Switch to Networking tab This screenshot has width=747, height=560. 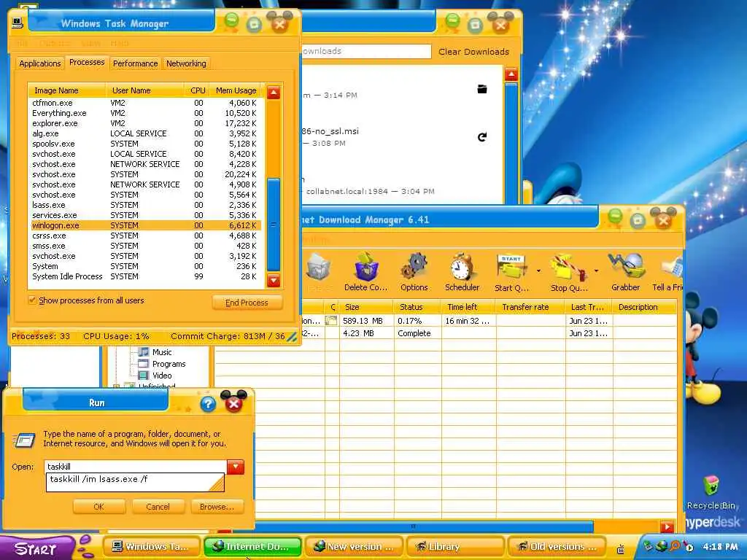point(186,63)
